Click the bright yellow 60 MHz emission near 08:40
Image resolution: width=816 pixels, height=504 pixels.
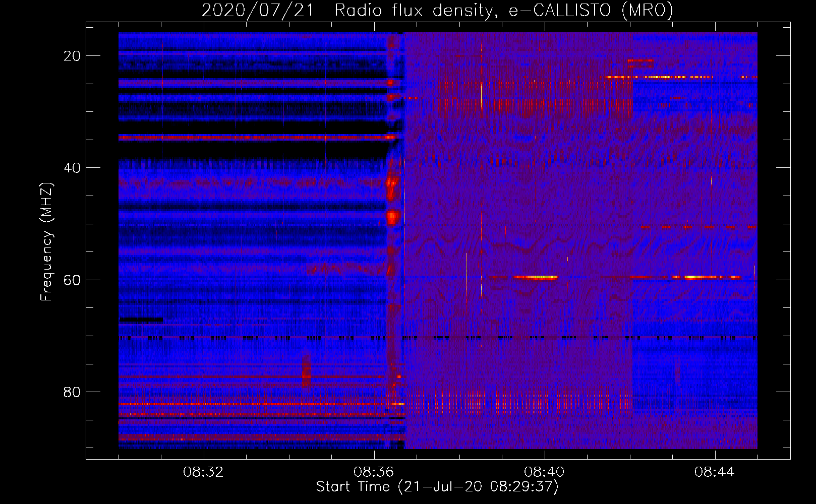pyautogui.click(x=536, y=277)
